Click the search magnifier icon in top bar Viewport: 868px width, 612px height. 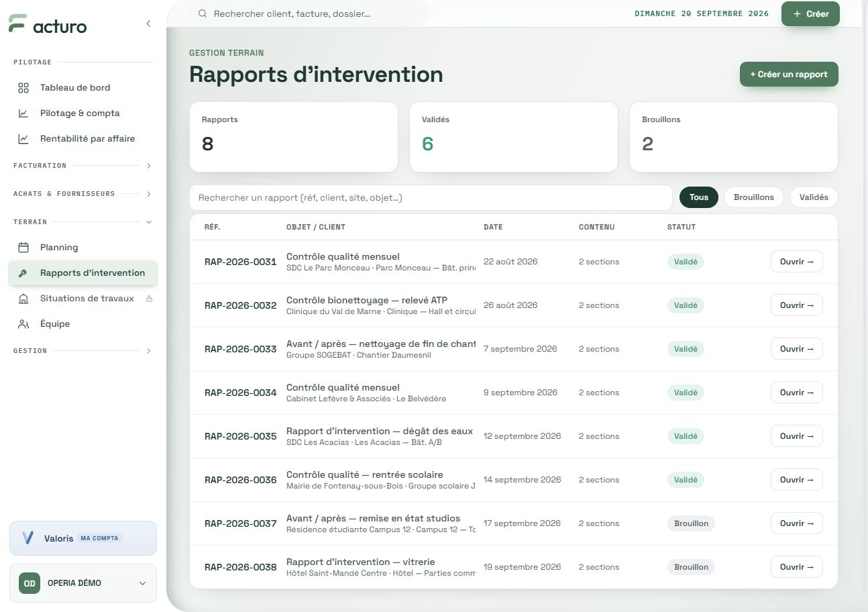pos(202,13)
